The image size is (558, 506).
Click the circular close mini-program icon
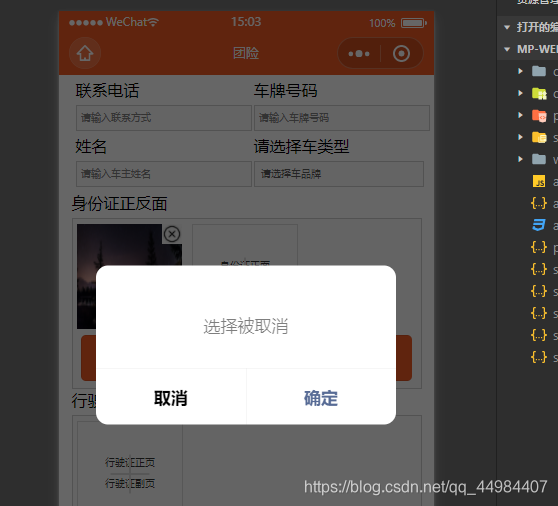point(401,54)
